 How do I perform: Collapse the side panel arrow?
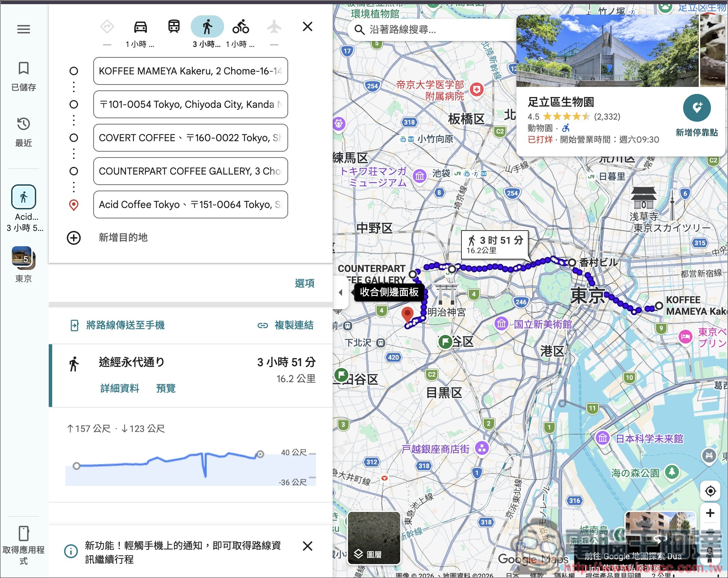pos(341,292)
